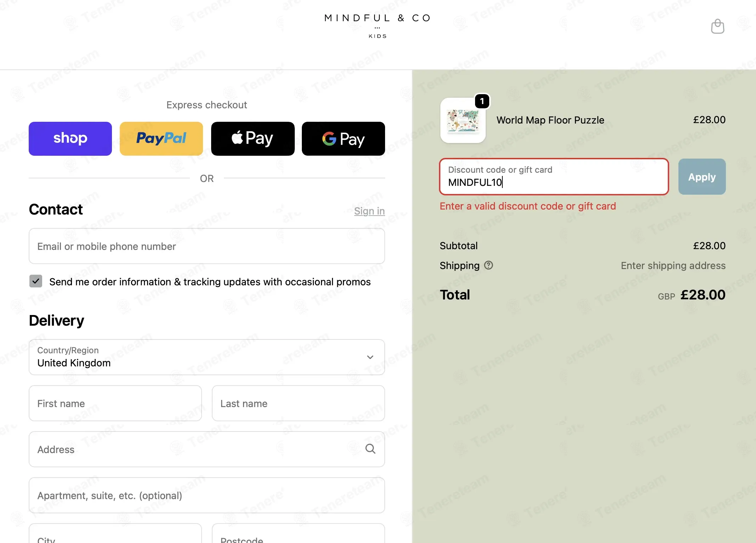The image size is (756, 543).
Task: Click the Mindful & Co Kids logo
Action: (x=378, y=26)
